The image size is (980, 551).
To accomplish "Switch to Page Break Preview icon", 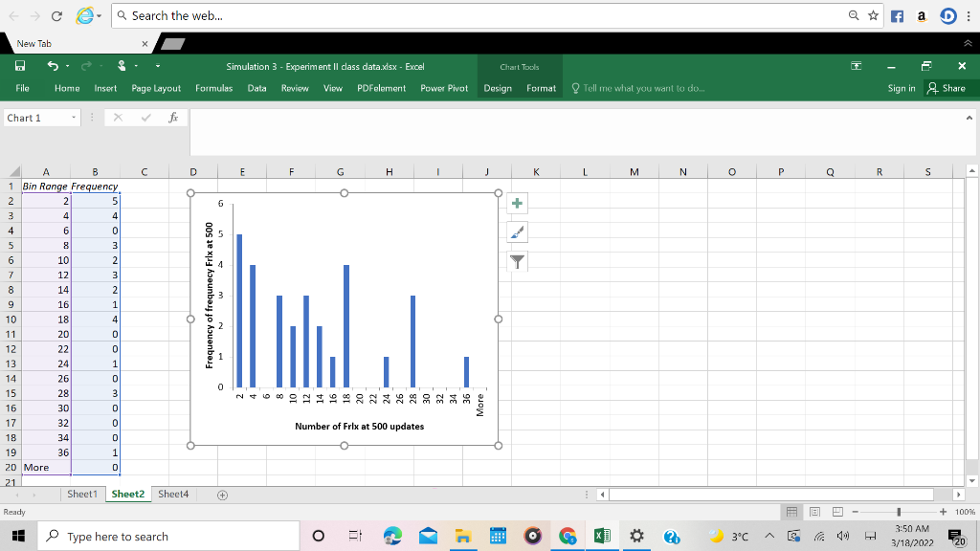I will (837, 512).
